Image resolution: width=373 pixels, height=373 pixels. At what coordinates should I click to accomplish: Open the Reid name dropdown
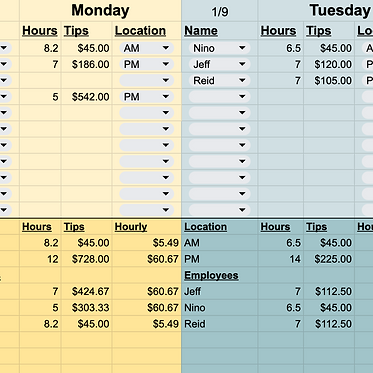tap(219, 80)
